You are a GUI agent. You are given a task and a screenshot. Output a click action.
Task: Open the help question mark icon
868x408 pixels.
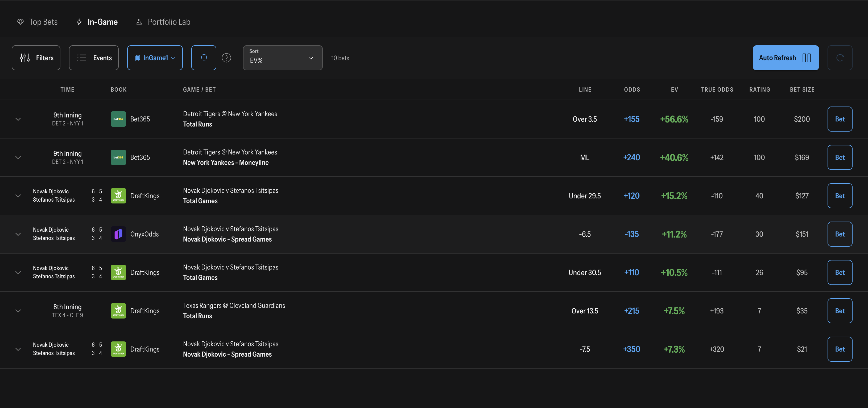point(226,58)
